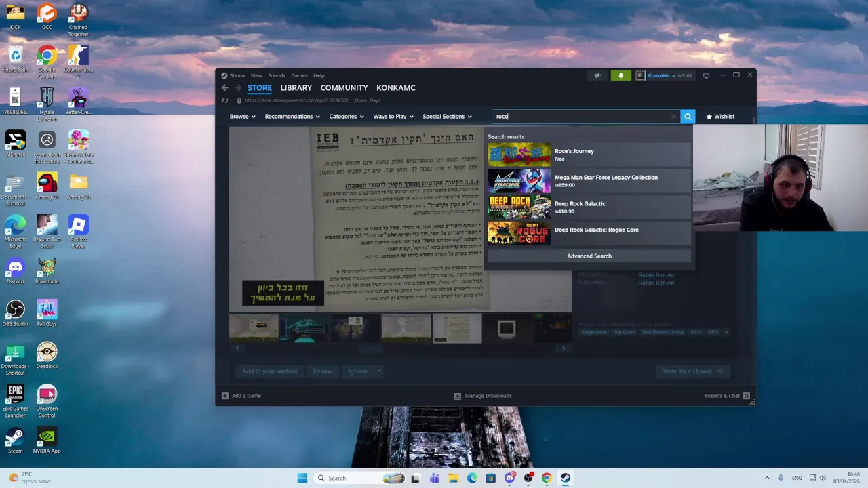Open the KONKAMC profile tab

click(395, 88)
